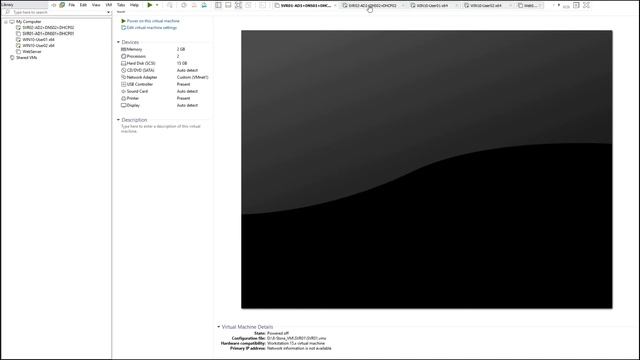
Task: Open the power options dropdown arrow
Action: point(157,5)
